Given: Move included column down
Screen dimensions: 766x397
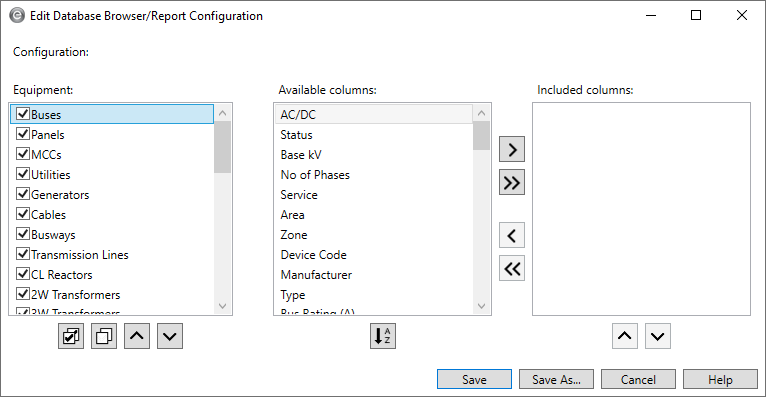Looking at the screenshot, I should click(x=658, y=336).
